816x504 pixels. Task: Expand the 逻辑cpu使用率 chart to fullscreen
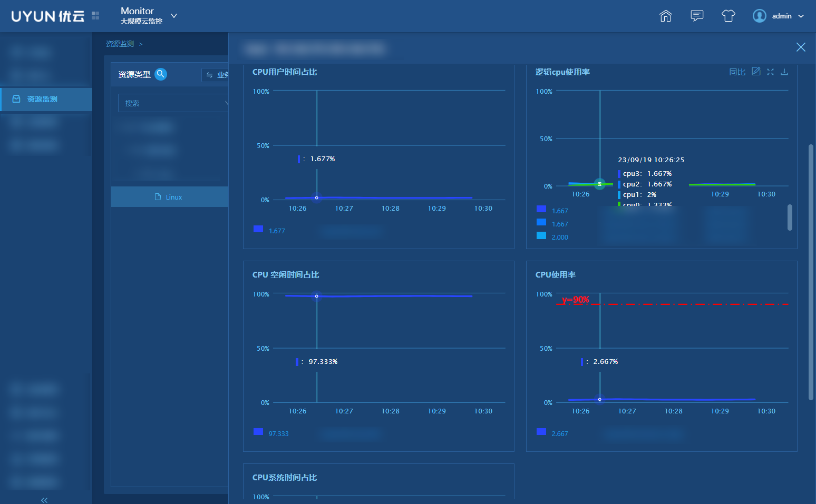click(770, 72)
